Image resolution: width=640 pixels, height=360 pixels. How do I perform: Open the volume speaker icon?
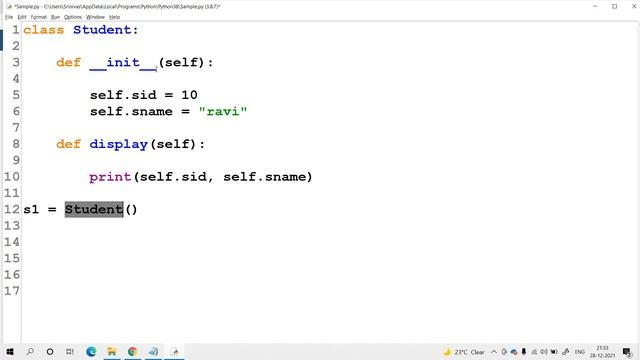pos(544,352)
